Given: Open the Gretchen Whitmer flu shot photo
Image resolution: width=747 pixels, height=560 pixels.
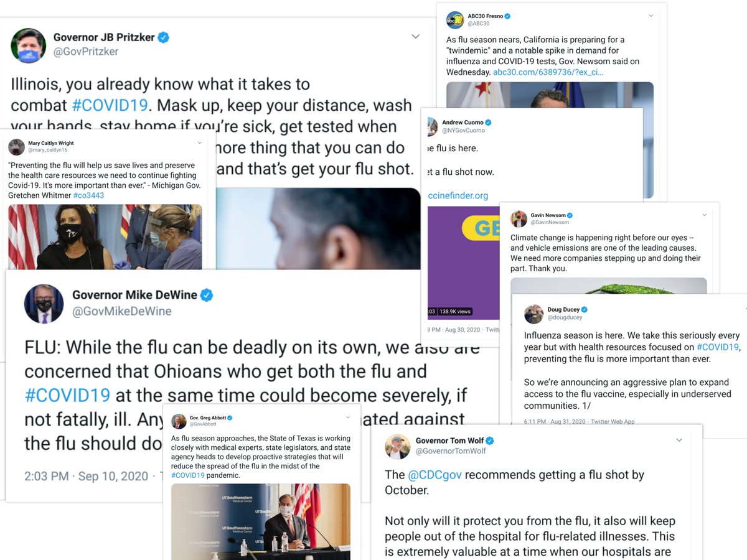Looking at the screenshot, I should point(105,236).
